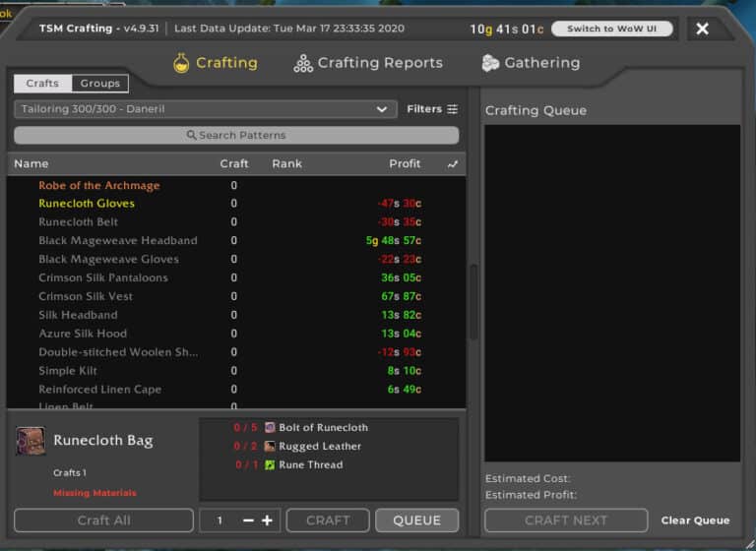Open the Crafting tab with flask icon

point(216,63)
